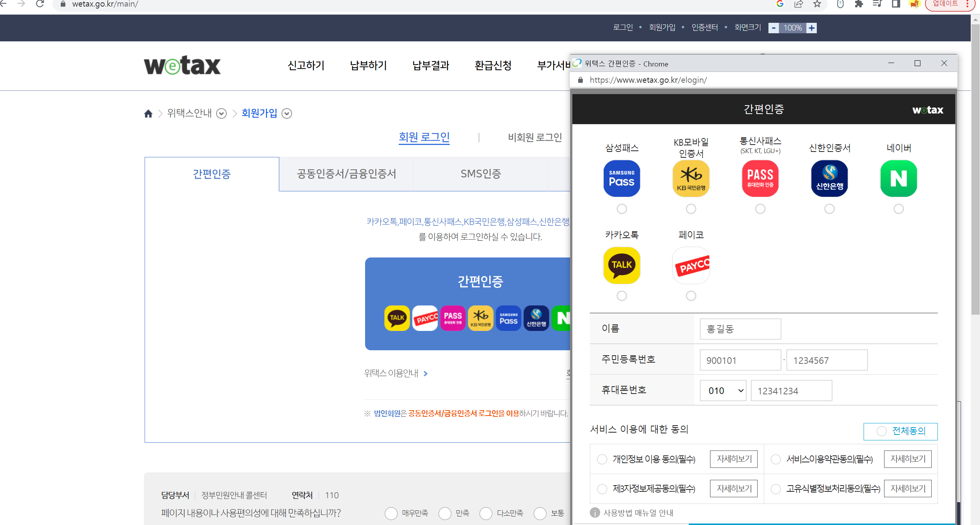Check the 개인정보 이용 동의 radio button
Viewport: 980px width, 525px height.
(x=602, y=459)
